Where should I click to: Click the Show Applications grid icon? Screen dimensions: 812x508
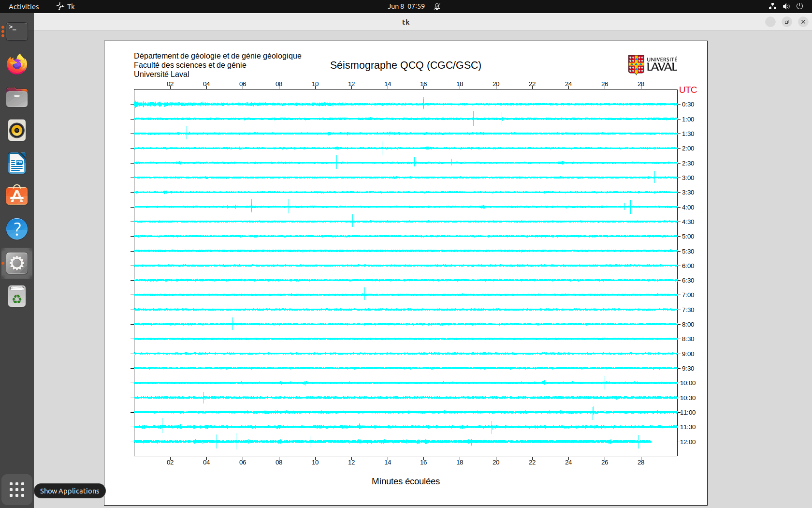point(17,490)
